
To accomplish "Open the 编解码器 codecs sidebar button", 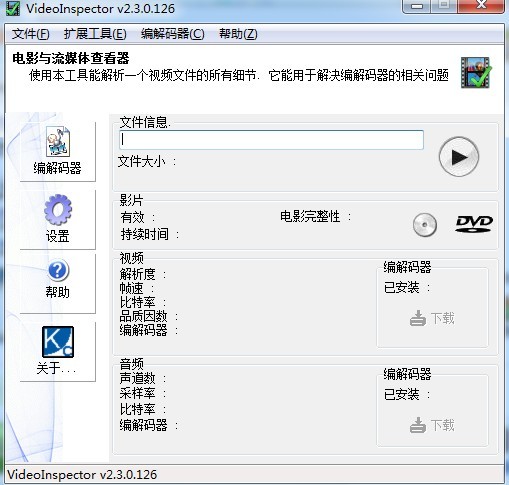I will [x=57, y=151].
